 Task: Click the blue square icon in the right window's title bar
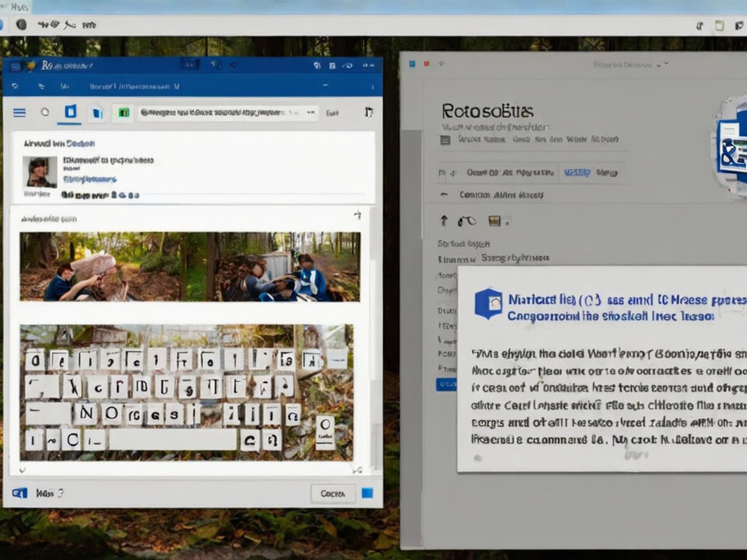coord(412,63)
